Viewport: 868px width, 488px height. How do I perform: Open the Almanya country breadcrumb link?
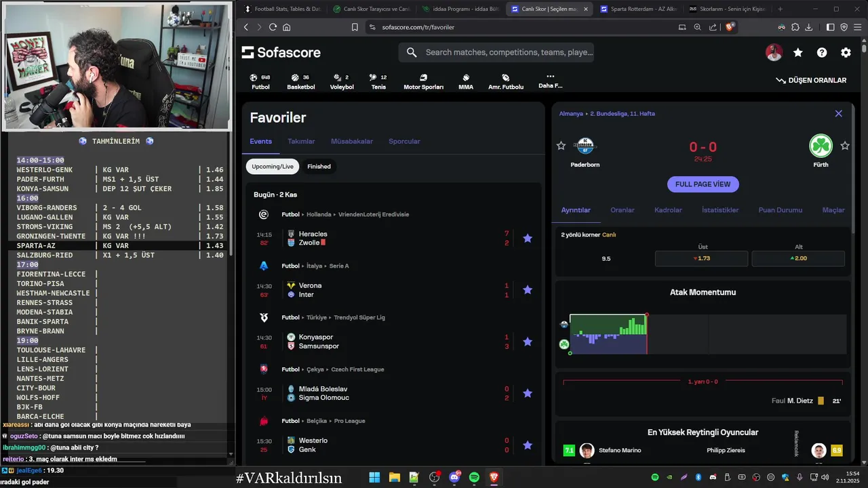click(571, 114)
